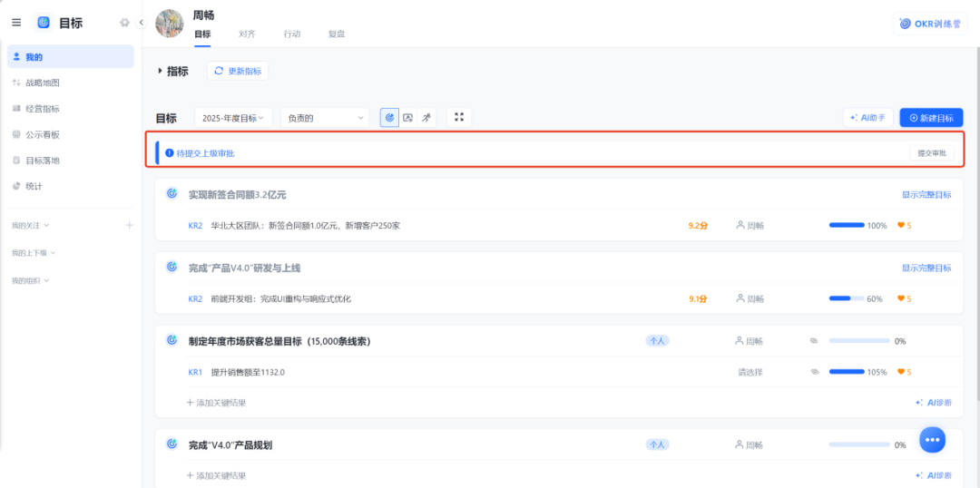Click the 100% progress bar of 华北大区团队
980x488 pixels.
(847, 226)
